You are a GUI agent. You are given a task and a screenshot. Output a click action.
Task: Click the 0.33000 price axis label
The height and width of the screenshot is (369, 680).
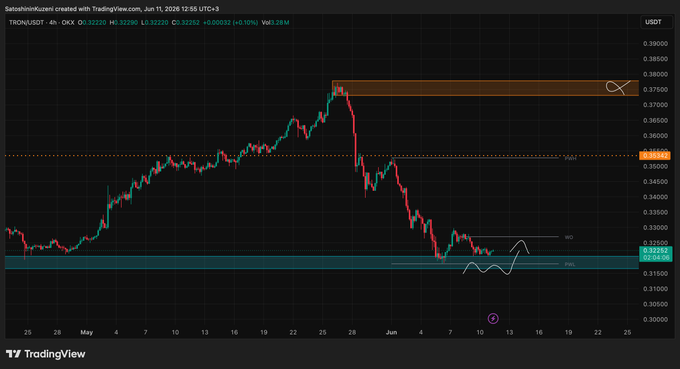point(655,228)
